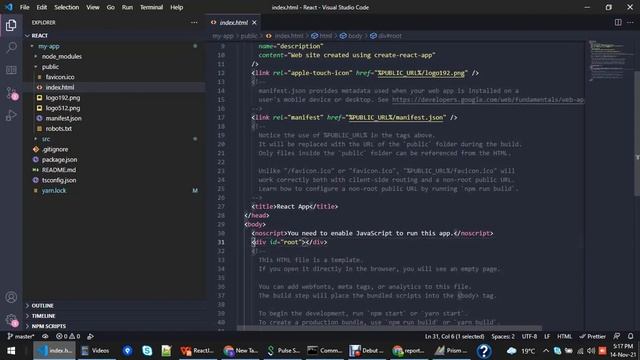640x360 pixels.
Task: Open editor more actions ellipsis
Action: 630,22
